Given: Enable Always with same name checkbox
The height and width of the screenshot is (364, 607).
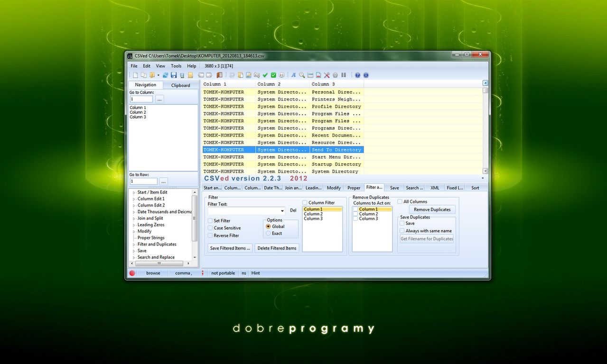Looking at the screenshot, I should click(x=402, y=231).
